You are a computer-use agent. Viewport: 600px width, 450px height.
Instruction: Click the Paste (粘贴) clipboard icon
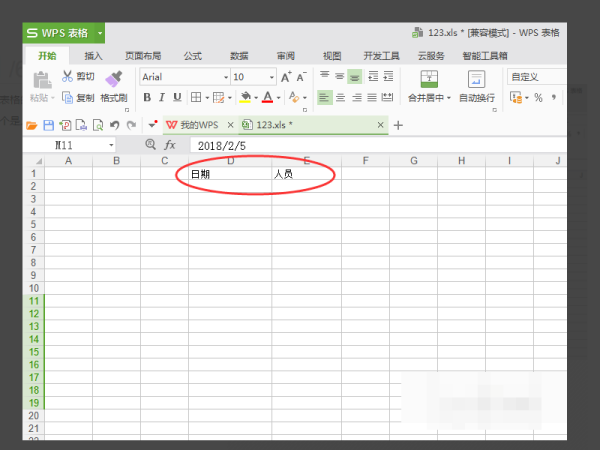(x=42, y=80)
